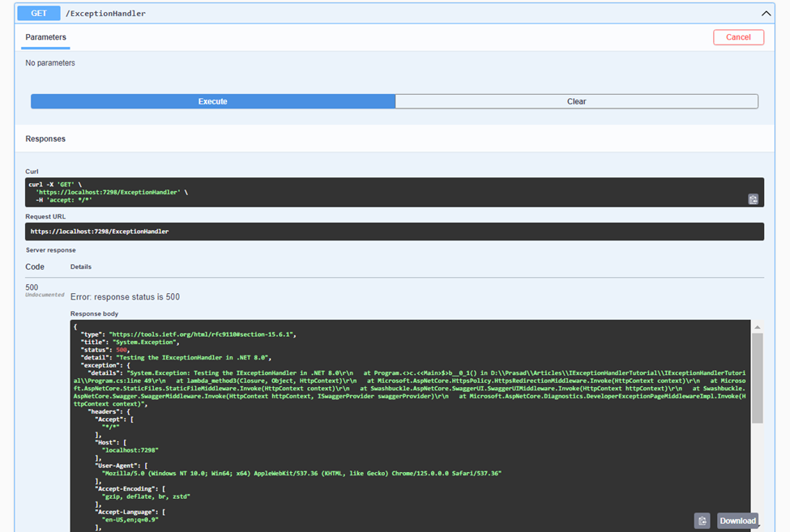Click the 'Error: response status is 500' text
This screenshot has width=790, height=532.
[x=125, y=297]
